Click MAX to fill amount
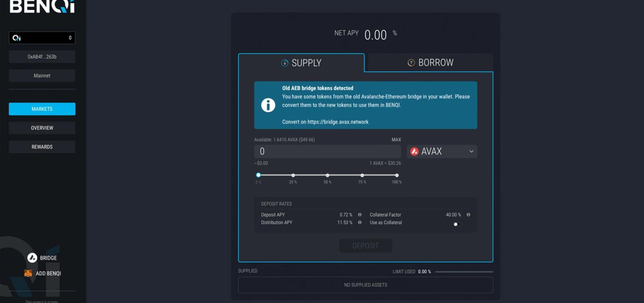The image size is (644, 303). (x=396, y=140)
